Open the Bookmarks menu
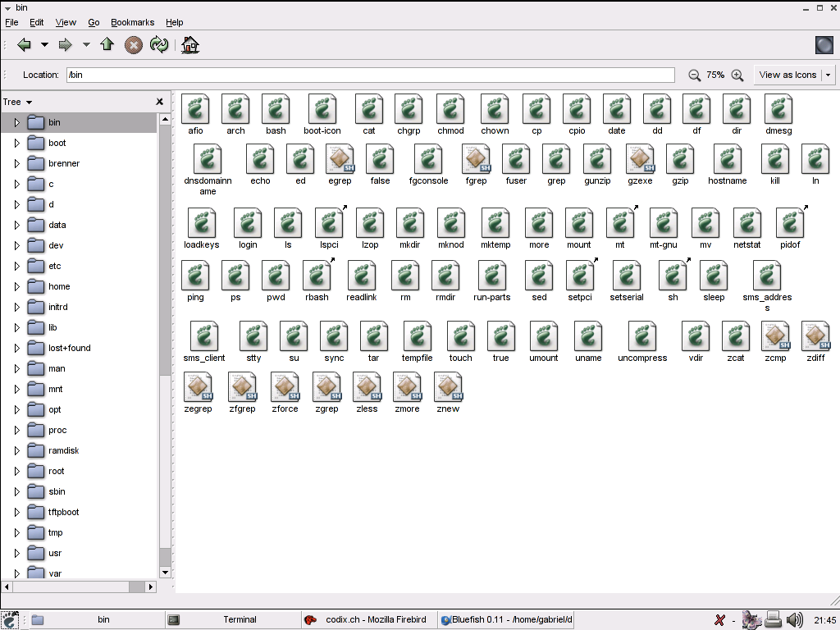The height and width of the screenshot is (630, 840). click(132, 22)
